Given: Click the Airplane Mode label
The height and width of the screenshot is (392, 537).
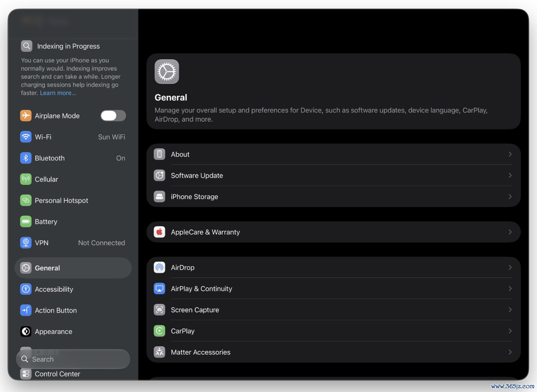Looking at the screenshot, I should 57,116.
